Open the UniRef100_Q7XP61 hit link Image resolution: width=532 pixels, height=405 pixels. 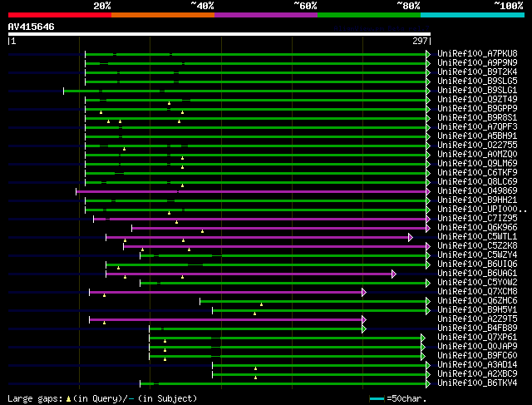[477, 338]
